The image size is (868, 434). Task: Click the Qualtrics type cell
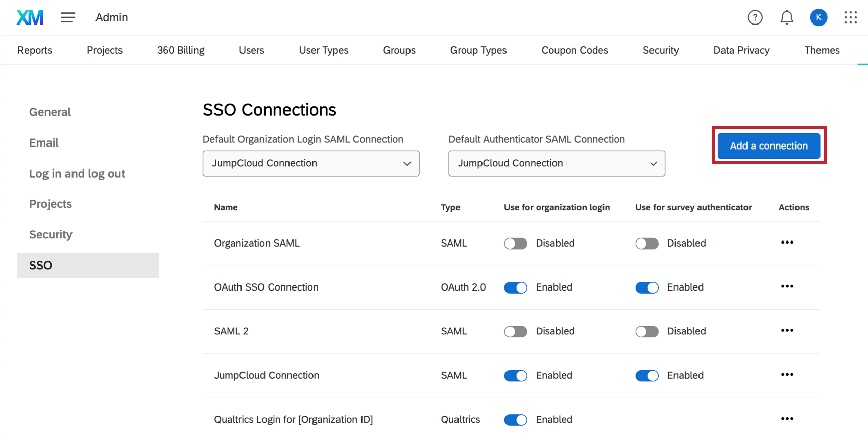tap(461, 420)
